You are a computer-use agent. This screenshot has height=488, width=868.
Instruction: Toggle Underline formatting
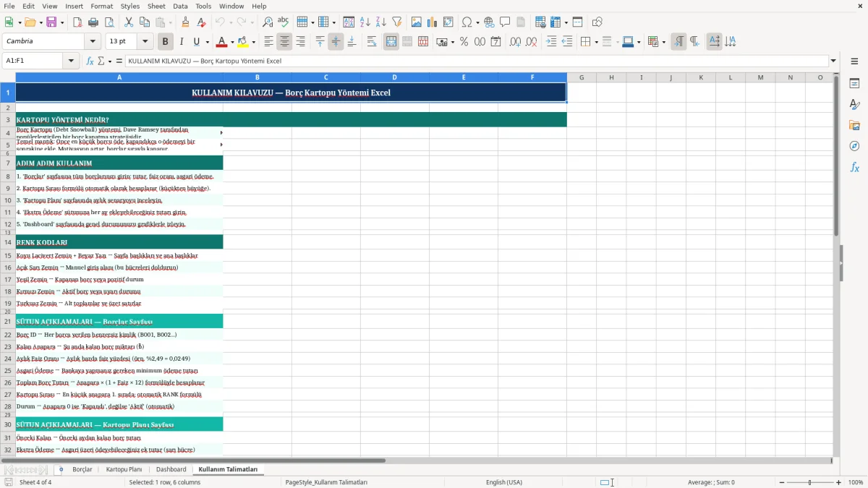coord(197,42)
